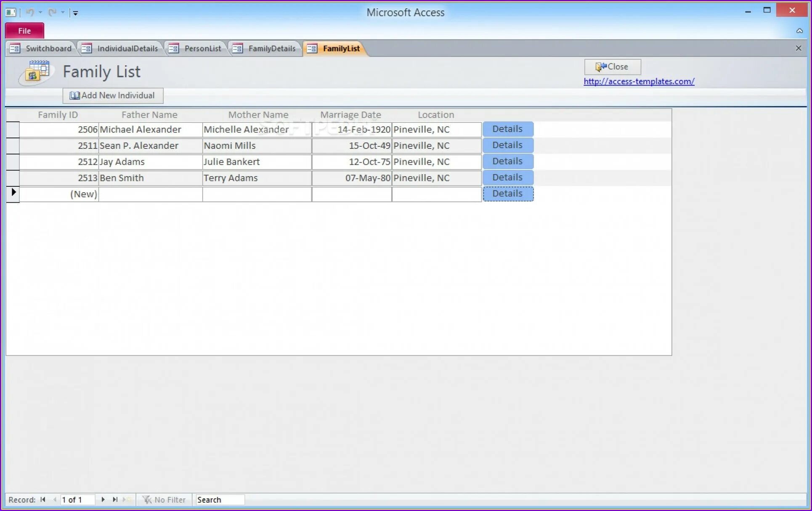Image resolution: width=812 pixels, height=511 pixels.
Task: Select the record selector for row 2511
Action: pyautogui.click(x=13, y=146)
